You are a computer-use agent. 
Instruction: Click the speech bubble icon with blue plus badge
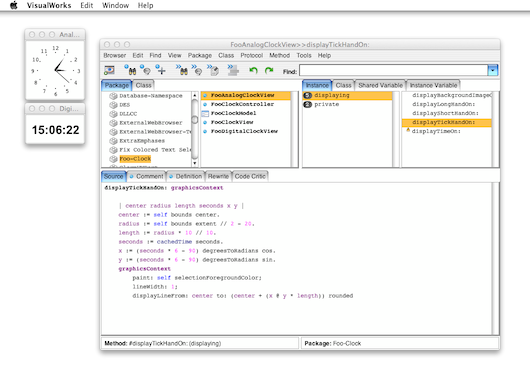[146, 70]
